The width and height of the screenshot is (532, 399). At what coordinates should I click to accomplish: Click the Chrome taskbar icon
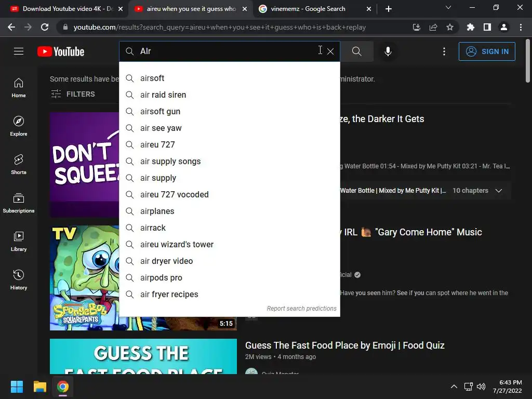tap(63, 387)
